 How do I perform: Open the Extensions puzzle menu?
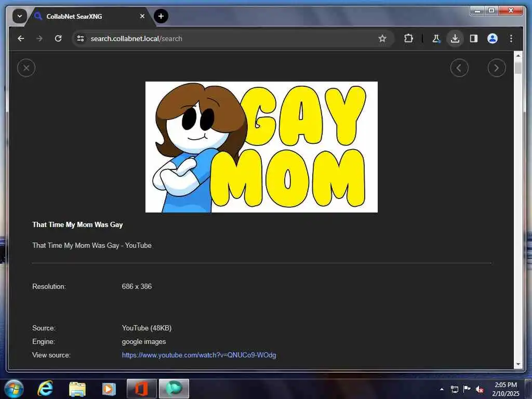click(x=408, y=38)
